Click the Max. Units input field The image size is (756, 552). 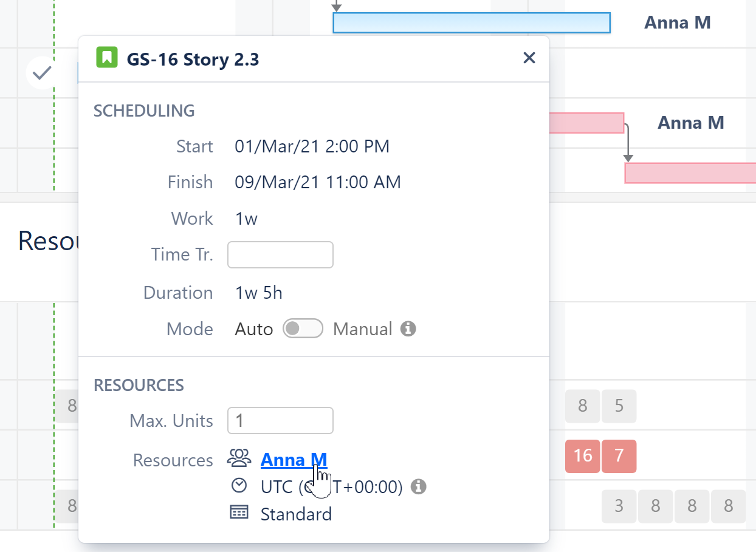coord(280,421)
